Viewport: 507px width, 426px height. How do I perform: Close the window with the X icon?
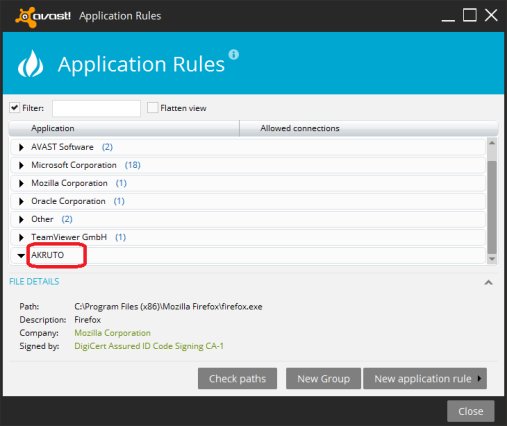tap(491, 15)
